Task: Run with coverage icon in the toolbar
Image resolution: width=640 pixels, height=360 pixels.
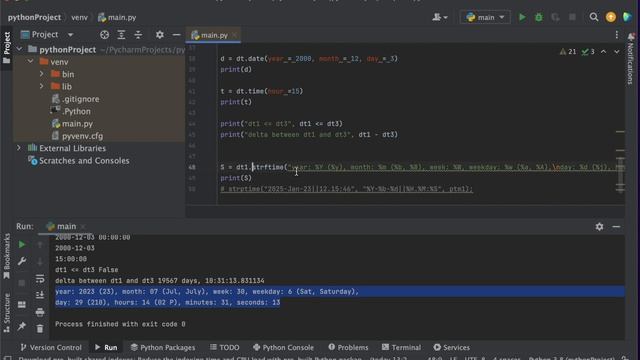Action: [555, 17]
